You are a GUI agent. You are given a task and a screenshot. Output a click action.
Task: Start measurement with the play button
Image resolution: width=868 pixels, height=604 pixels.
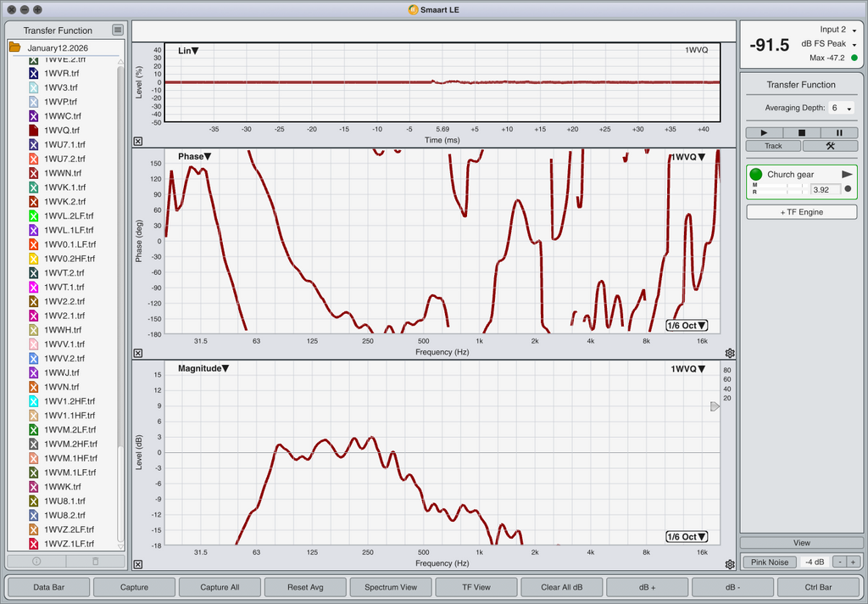pos(765,132)
